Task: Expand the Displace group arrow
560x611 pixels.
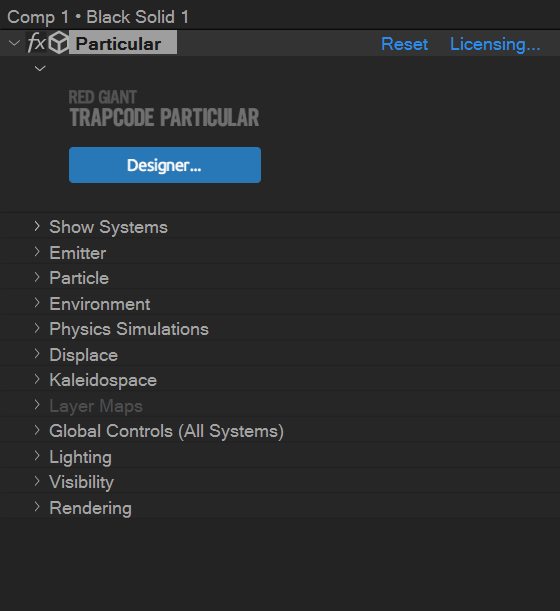Action: pos(37,354)
